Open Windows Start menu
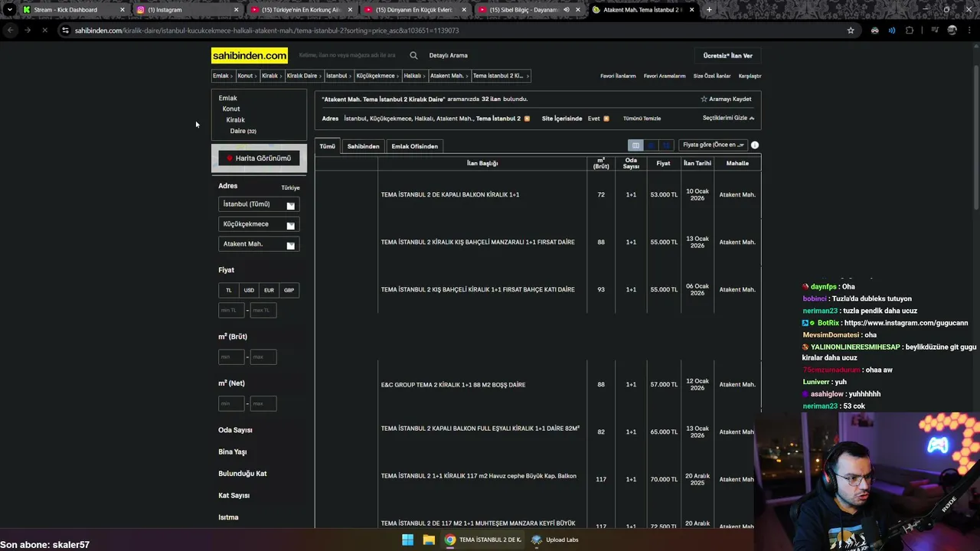This screenshot has height=551, width=980. [x=407, y=540]
